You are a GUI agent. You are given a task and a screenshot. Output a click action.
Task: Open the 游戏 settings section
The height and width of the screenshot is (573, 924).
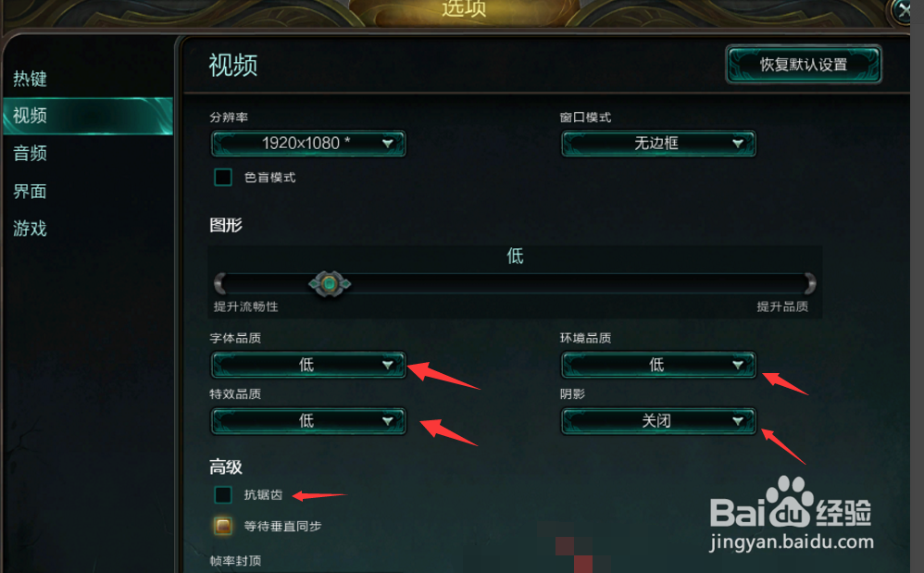coord(30,229)
